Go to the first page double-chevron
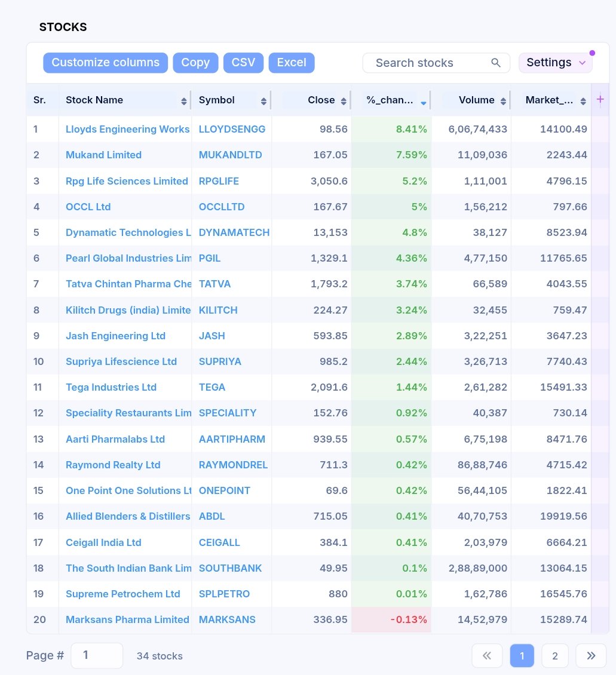Viewport: 616px width, 675px height. [x=487, y=656]
